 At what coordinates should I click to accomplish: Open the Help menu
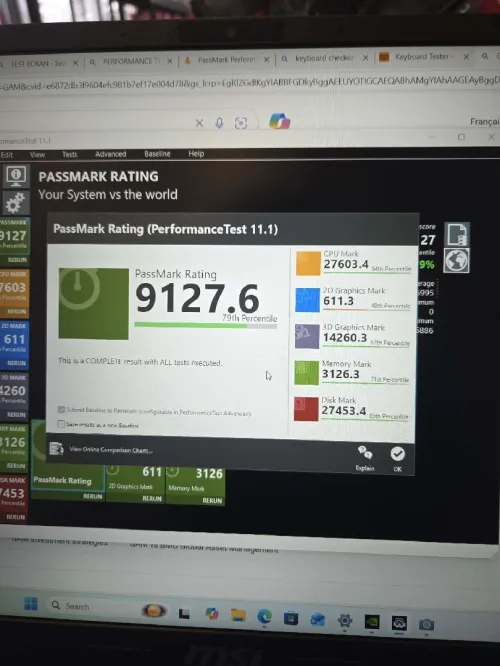click(x=196, y=153)
